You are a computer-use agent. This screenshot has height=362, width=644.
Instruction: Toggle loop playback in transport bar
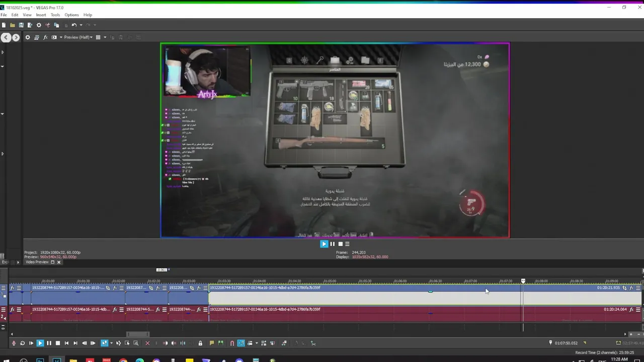click(x=22, y=343)
